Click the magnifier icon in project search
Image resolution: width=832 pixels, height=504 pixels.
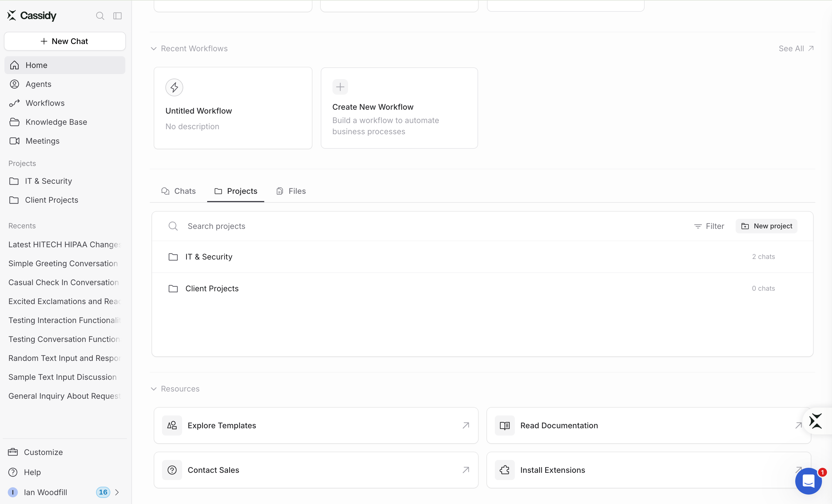click(173, 226)
